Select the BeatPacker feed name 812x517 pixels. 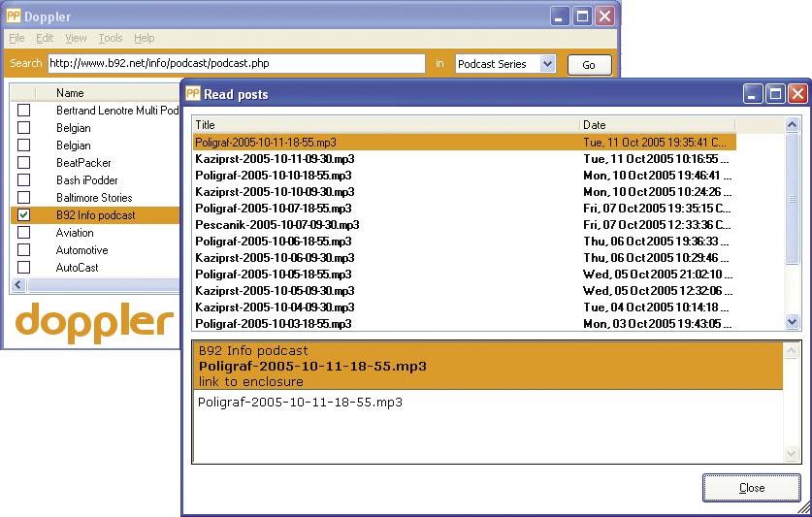pos(83,162)
